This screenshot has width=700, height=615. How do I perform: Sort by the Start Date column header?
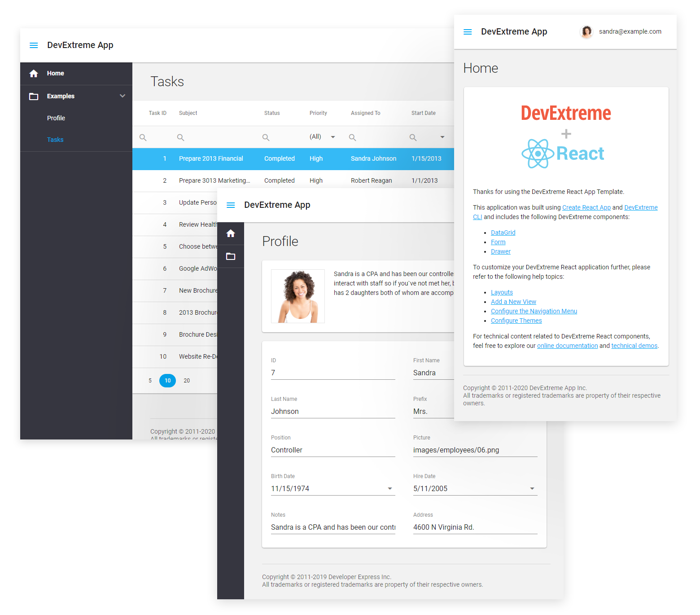pos(424,113)
